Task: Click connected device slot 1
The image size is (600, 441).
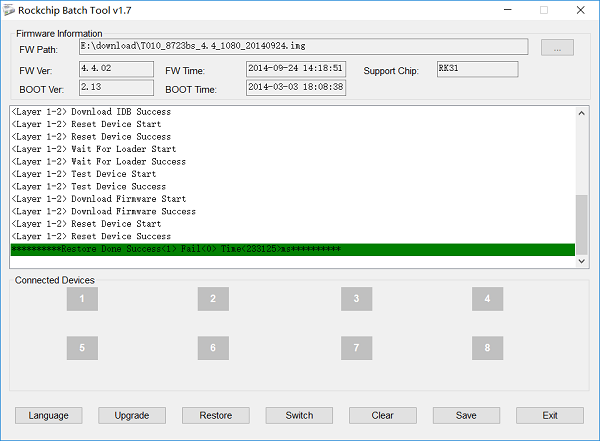Action: point(82,299)
